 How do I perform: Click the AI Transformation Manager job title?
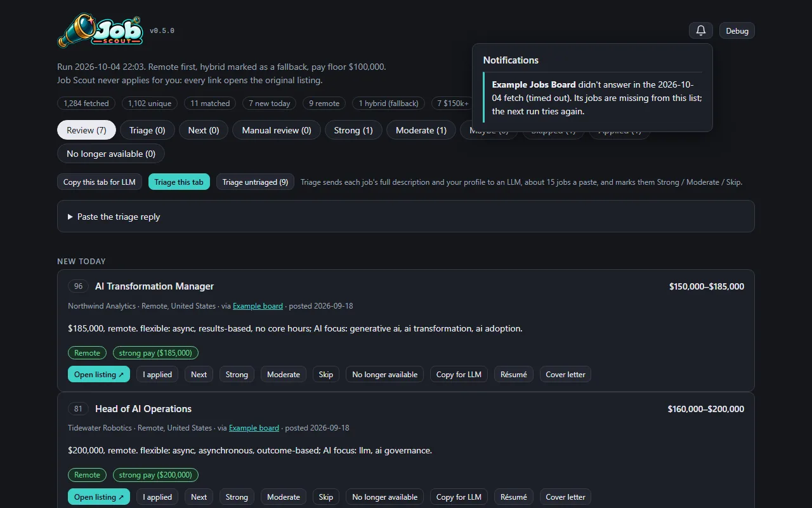tap(154, 286)
